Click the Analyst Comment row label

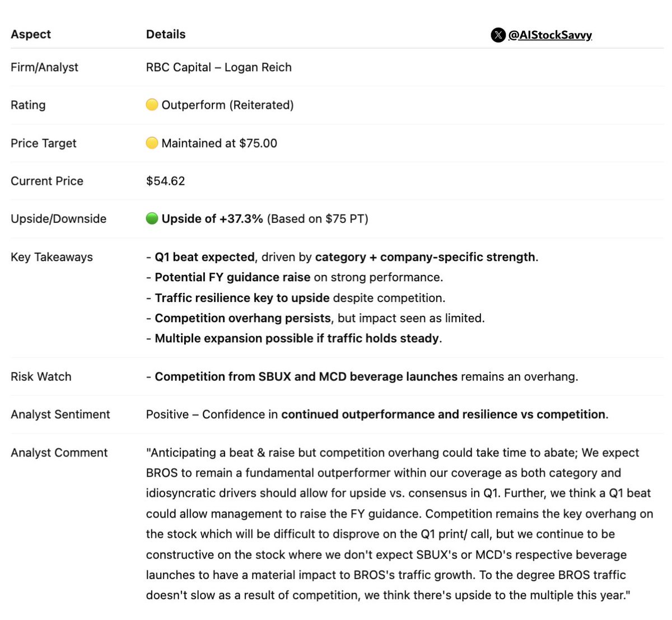pyautogui.click(x=59, y=453)
